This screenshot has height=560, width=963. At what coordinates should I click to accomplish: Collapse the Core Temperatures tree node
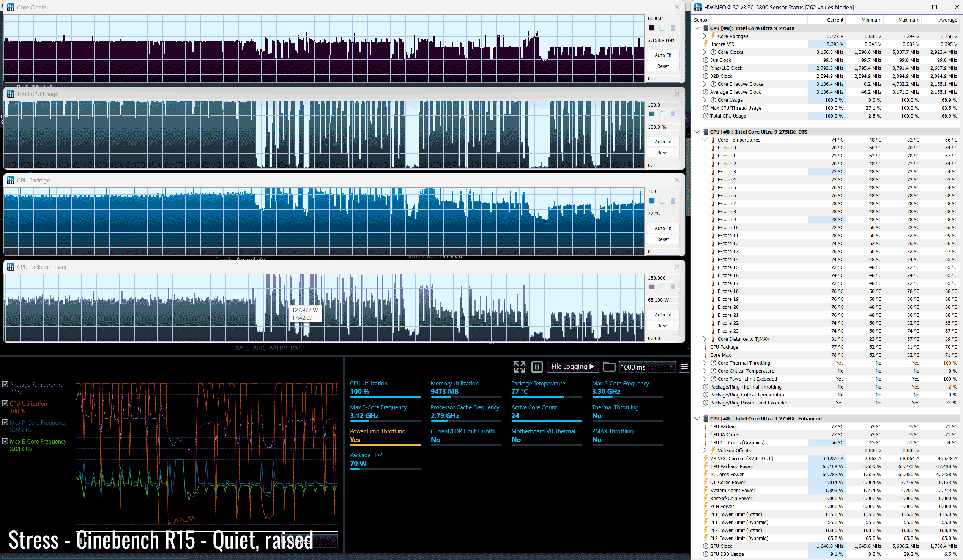point(705,140)
